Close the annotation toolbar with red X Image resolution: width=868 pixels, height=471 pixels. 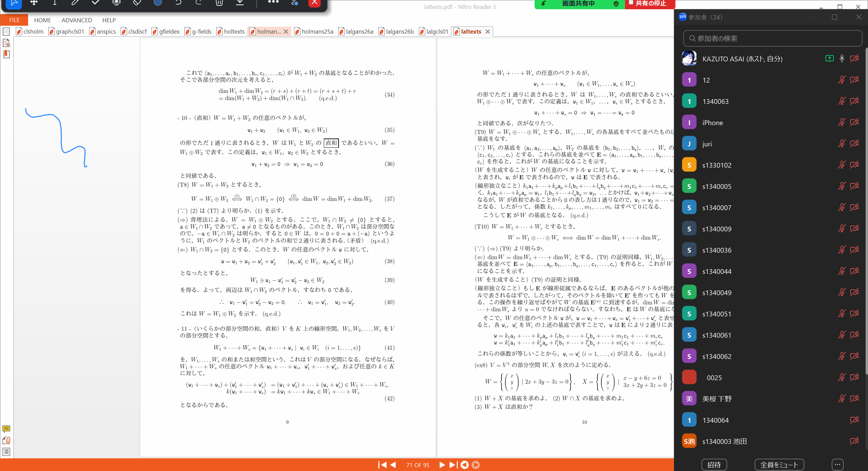(315, 3)
